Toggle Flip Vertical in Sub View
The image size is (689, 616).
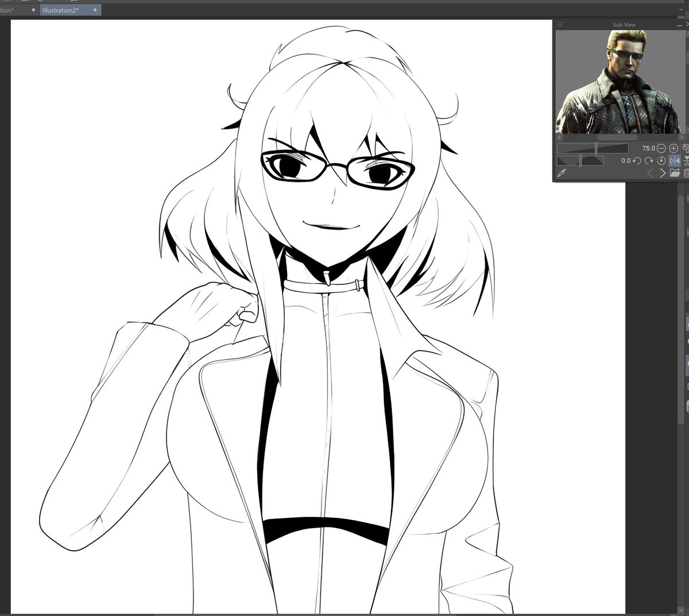[x=686, y=161]
